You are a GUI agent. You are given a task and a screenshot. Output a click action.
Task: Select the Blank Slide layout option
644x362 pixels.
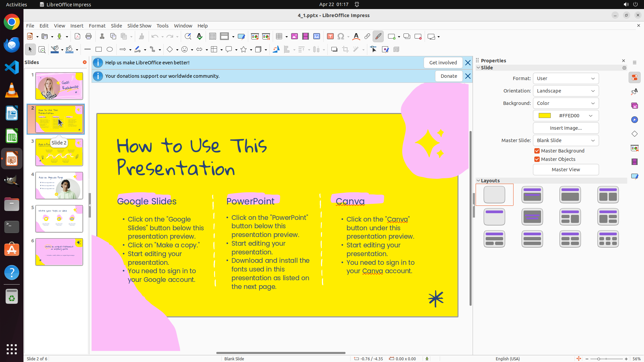494,195
